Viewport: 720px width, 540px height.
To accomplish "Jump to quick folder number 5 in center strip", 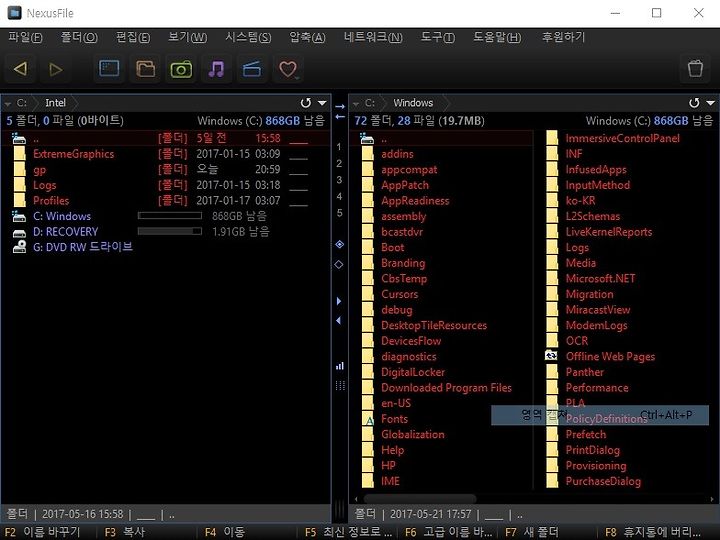I will (339, 213).
